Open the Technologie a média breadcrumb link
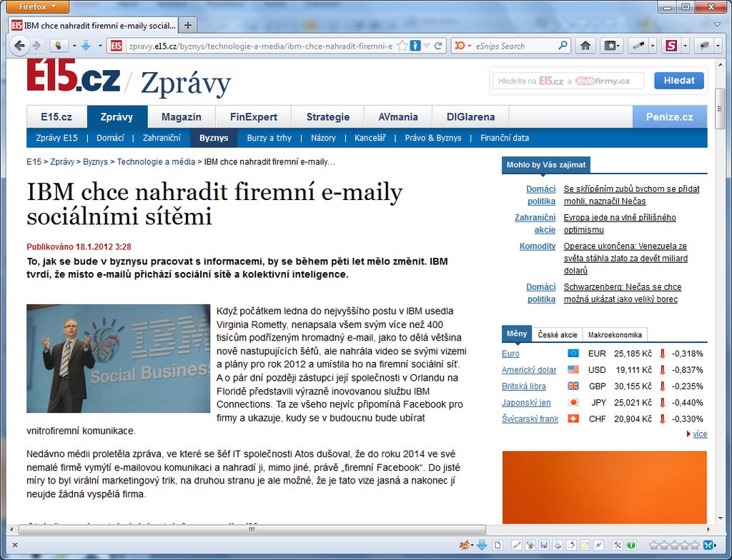This screenshot has width=732, height=560. [156, 162]
